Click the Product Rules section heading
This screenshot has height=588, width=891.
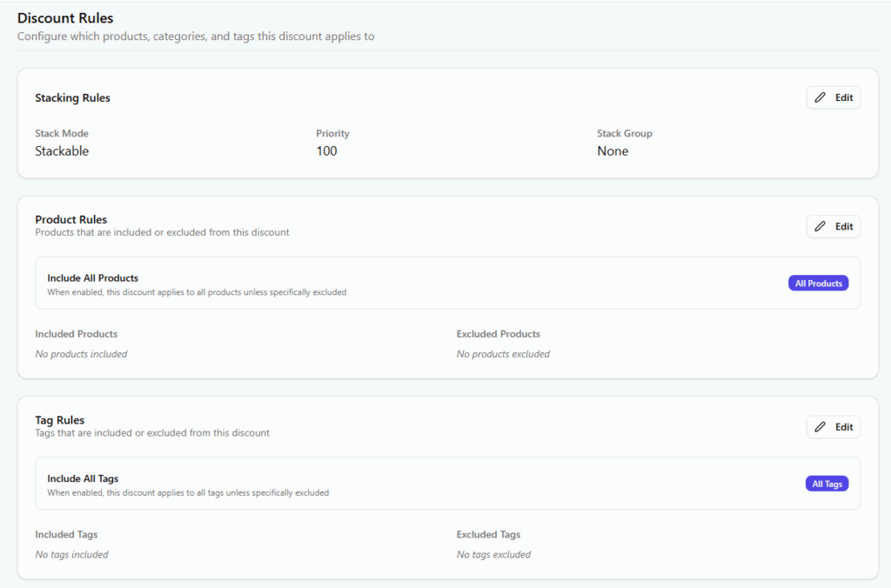click(x=70, y=219)
